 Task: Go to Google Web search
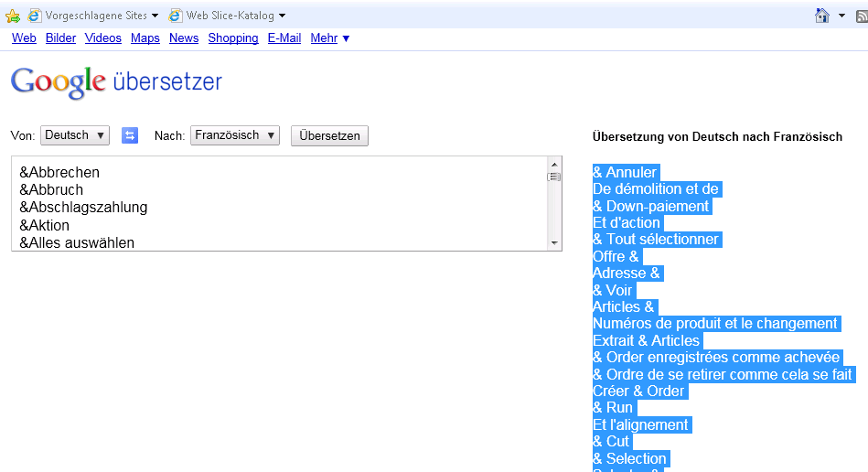[x=24, y=38]
